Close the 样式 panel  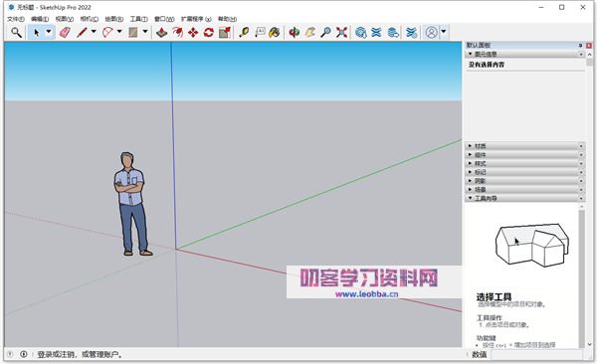[581, 163]
